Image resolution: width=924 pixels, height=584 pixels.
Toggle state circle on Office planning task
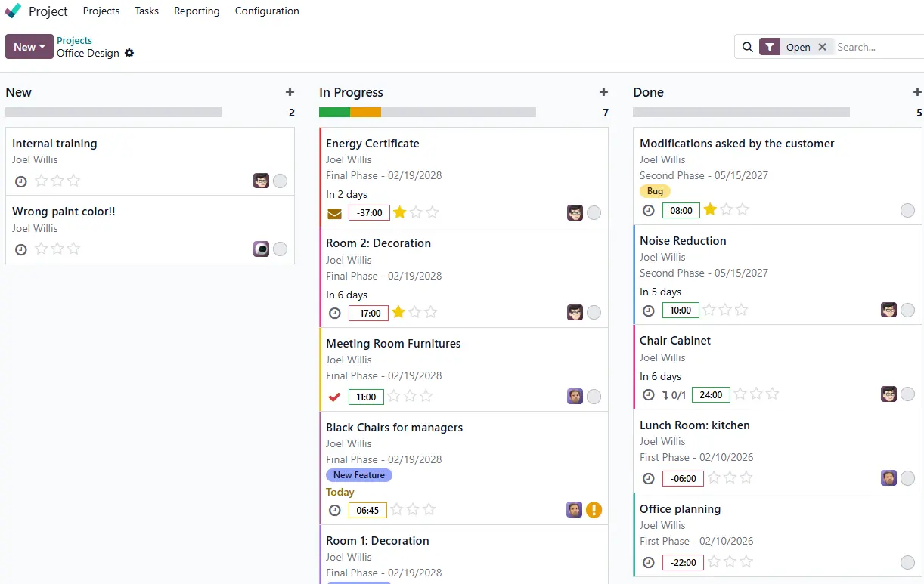pyautogui.click(x=907, y=562)
